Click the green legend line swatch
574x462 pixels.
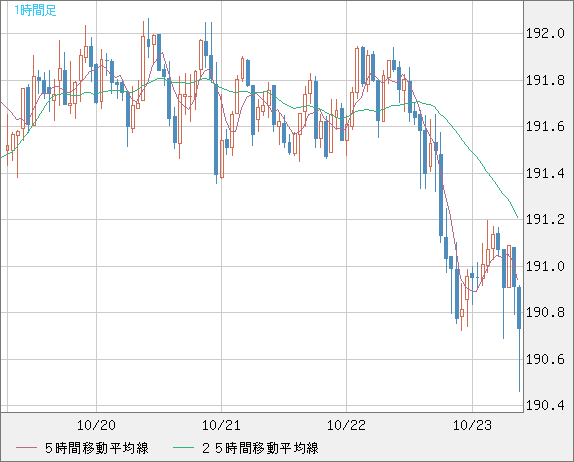[183, 448]
